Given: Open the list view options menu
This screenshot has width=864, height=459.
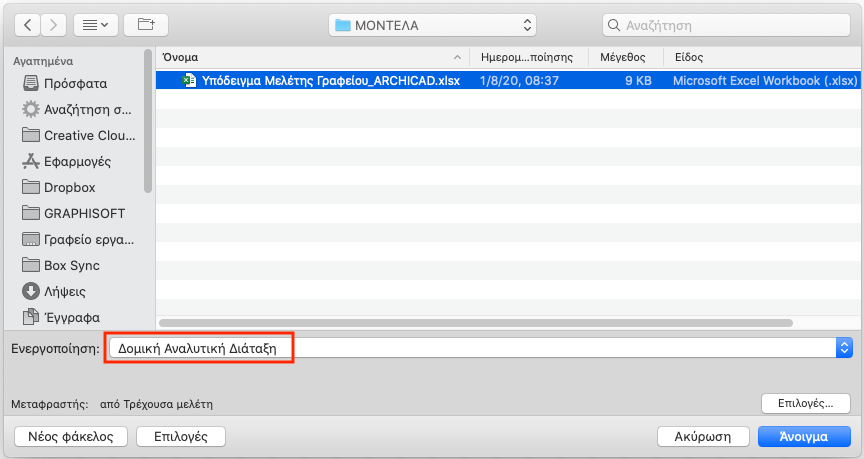Looking at the screenshot, I should [x=95, y=25].
